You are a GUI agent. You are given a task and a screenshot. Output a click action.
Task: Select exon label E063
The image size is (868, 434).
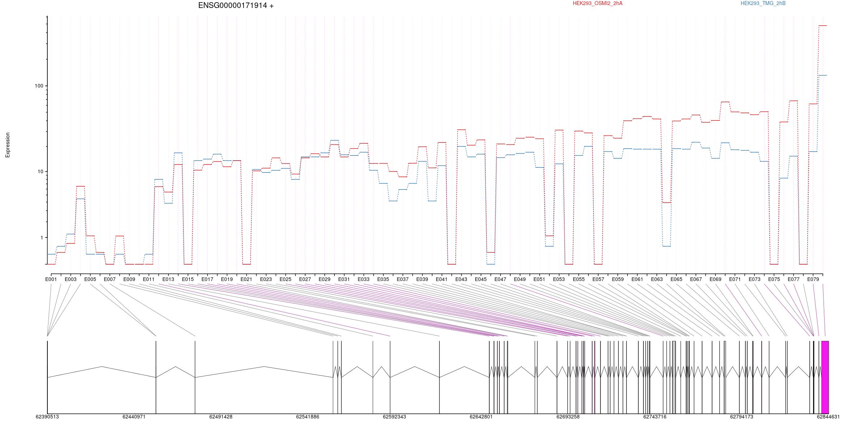(657, 279)
